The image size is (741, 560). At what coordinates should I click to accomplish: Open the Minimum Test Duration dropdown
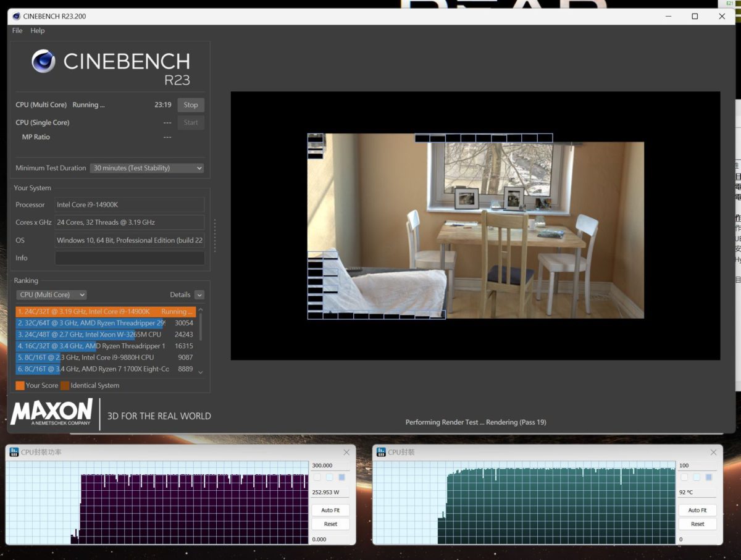pos(147,168)
